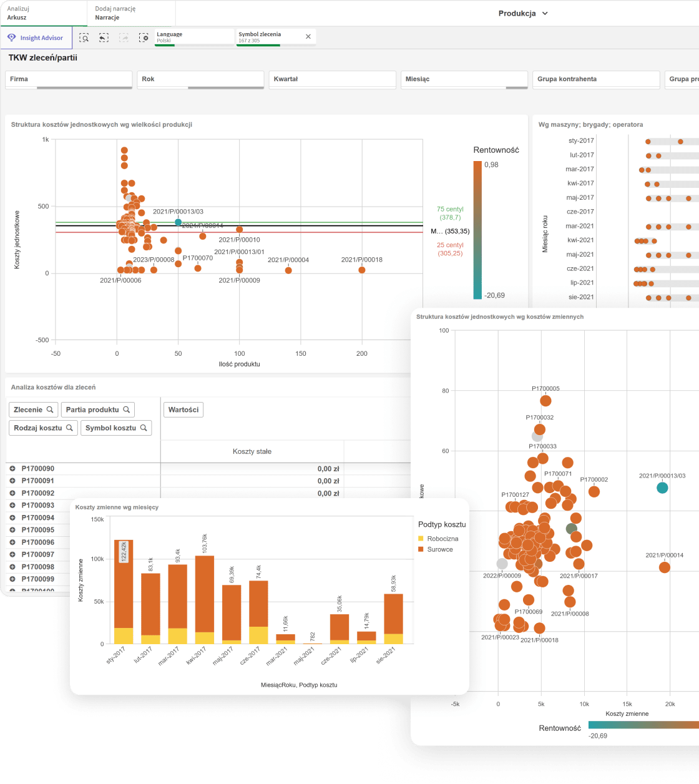
Task: Expand row P1700092
Action: click(12, 493)
